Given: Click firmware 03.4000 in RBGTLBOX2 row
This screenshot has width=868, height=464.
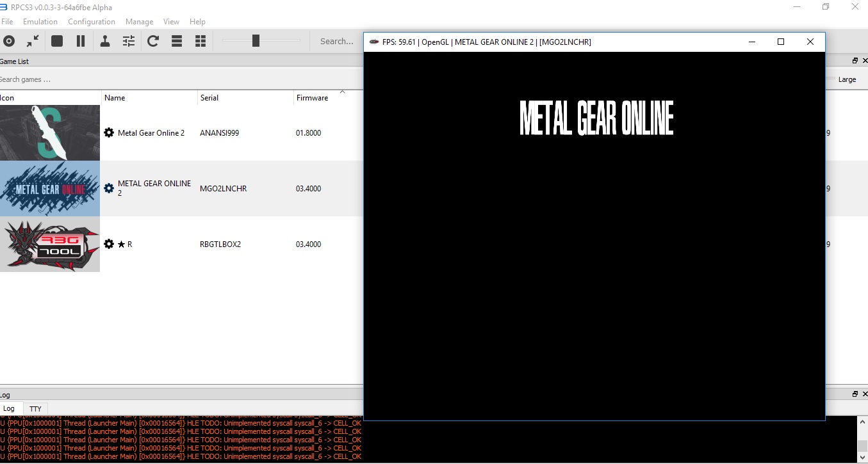Looking at the screenshot, I should pos(309,244).
